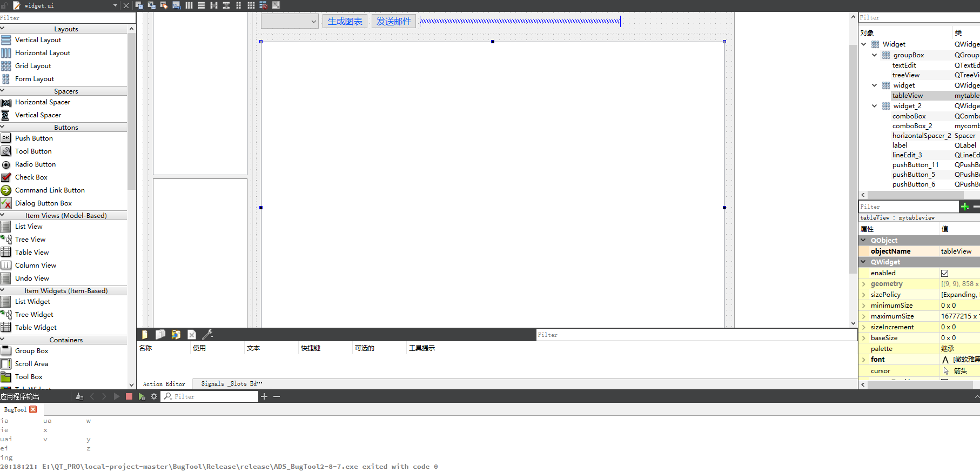Select comboBox_2 in object inspector
This screenshot has width=980, height=471.
912,126
